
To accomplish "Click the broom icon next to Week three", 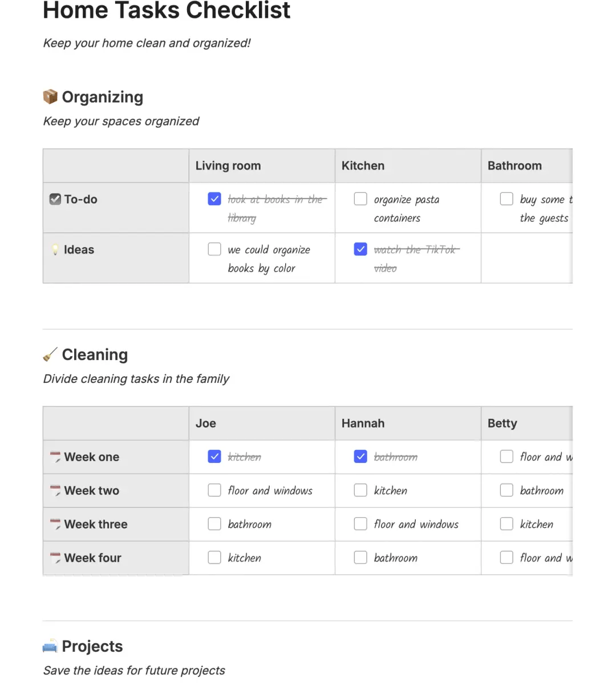I will [55, 524].
